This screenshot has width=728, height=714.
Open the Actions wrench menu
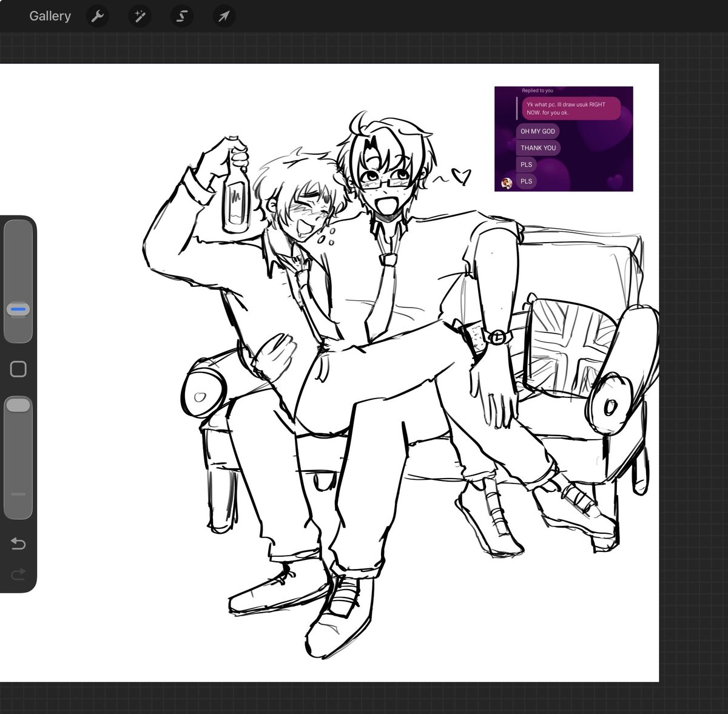pyautogui.click(x=97, y=16)
